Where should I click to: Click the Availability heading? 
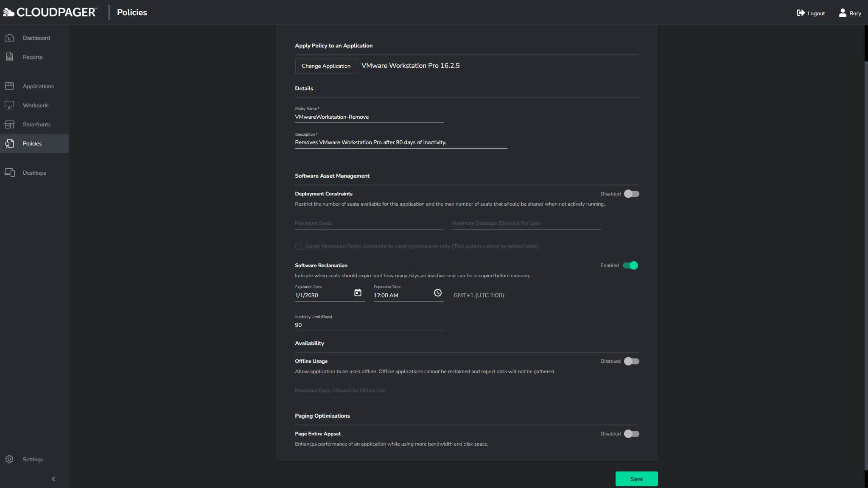[309, 343]
